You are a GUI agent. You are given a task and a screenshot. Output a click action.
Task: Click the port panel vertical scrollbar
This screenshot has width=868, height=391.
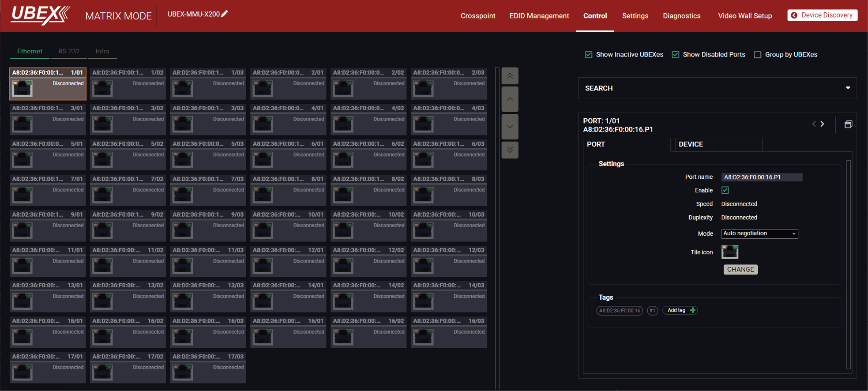(848, 264)
